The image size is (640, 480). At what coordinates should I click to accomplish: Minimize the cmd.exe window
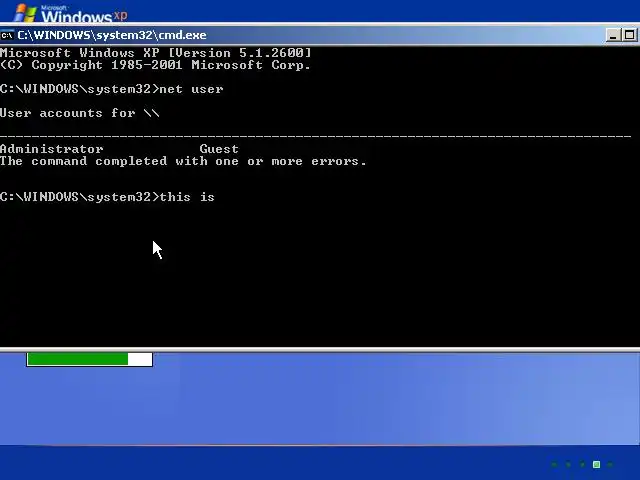(x=612, y=36)
